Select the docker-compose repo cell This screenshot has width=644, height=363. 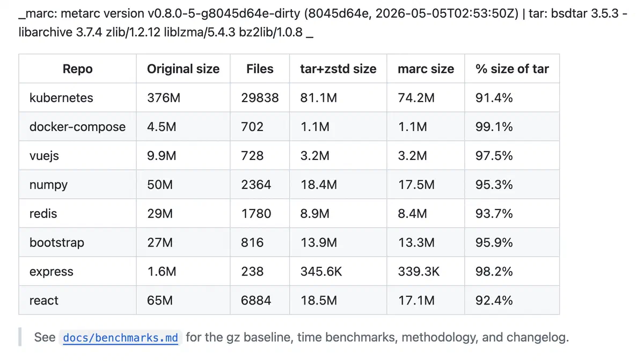[77, 127]
